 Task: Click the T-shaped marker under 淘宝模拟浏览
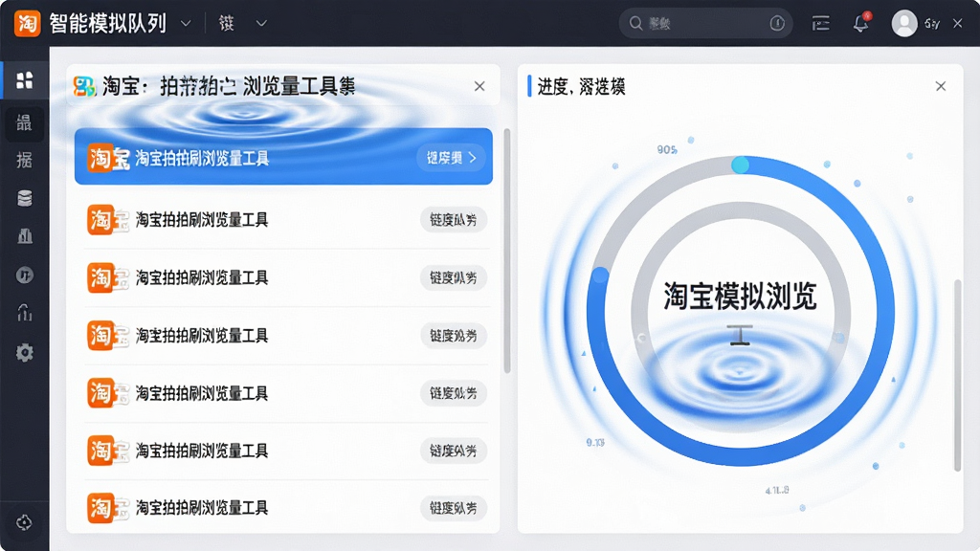point(740,335)
